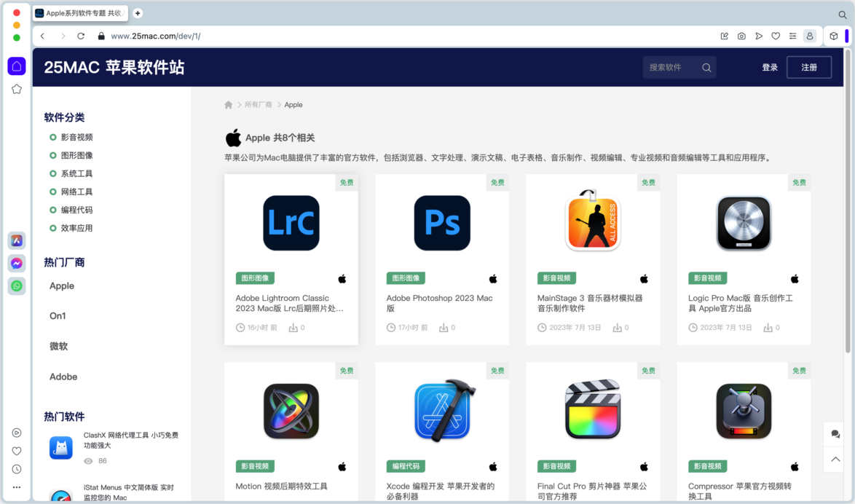The image size is (855, 504).
Task: Select the 网络工具 category
Action: click(77, 192)
